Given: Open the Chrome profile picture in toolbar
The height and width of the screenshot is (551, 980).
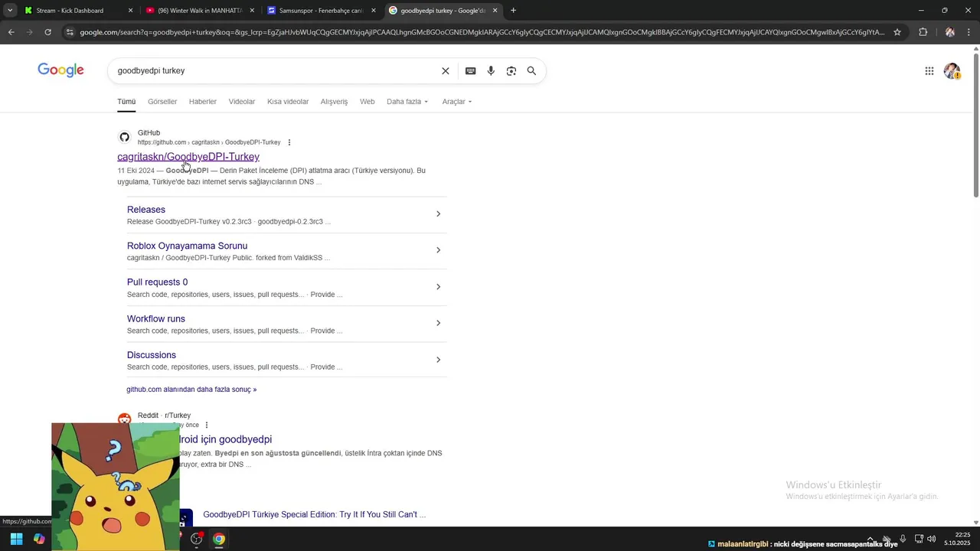Looking at the screenshot, I should point(950,32).
